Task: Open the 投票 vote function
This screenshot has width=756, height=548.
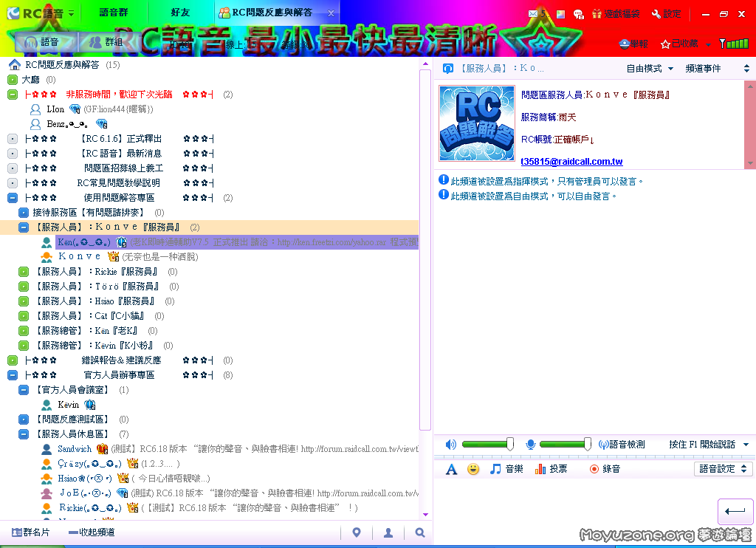Action: coord(551,469)
